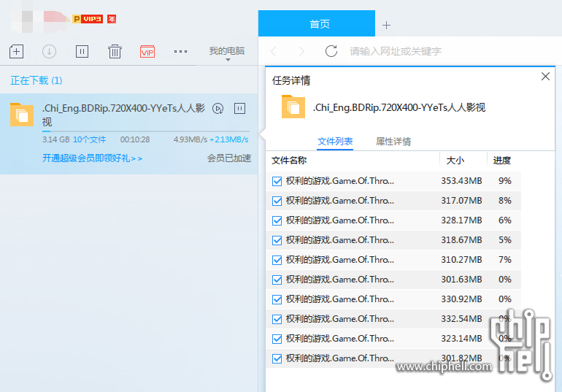Viewport: 562px width, 392px height.
Task: Open a new tab with the plus button
Action: click(386, 25)
